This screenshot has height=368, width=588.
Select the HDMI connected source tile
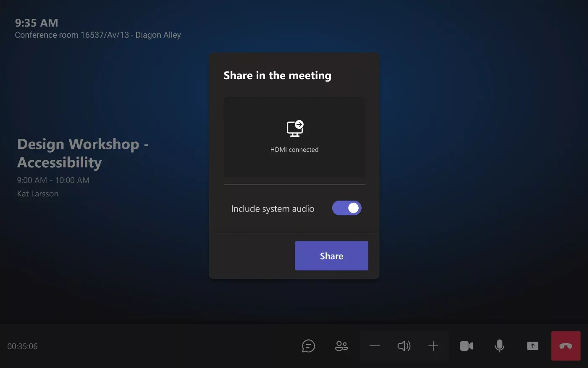pyautogui.click(x=294, y=137)
